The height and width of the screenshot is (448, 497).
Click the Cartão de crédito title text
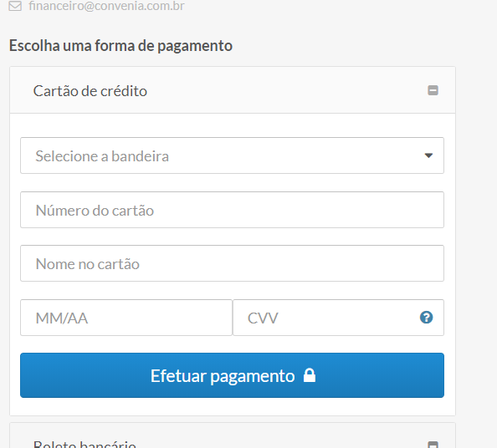pos(90,91)
